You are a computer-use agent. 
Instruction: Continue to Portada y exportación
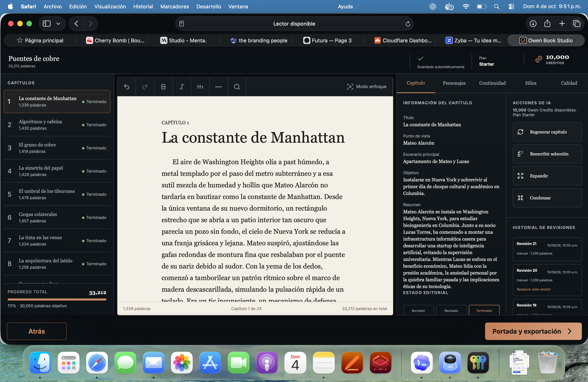[533, 331]
